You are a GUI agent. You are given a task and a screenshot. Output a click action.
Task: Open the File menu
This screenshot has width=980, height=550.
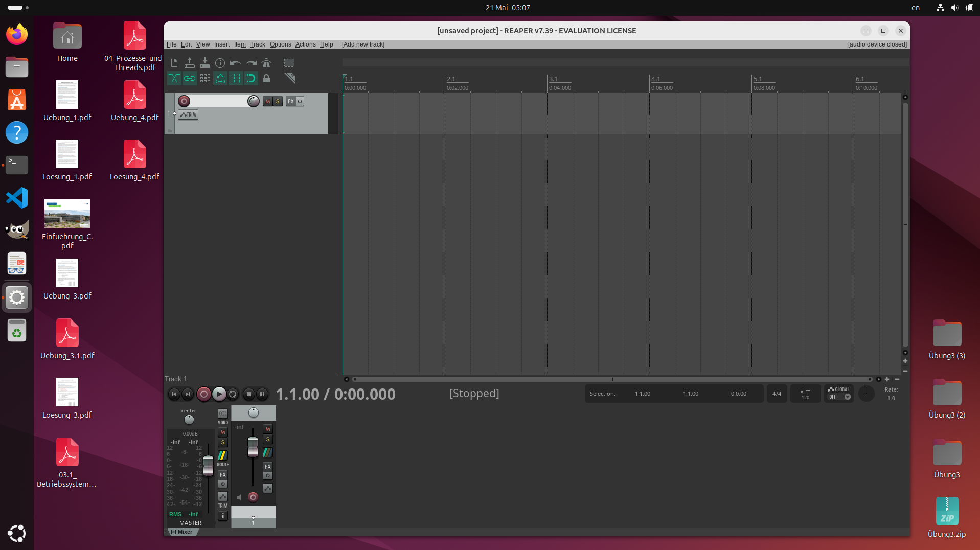171,44
